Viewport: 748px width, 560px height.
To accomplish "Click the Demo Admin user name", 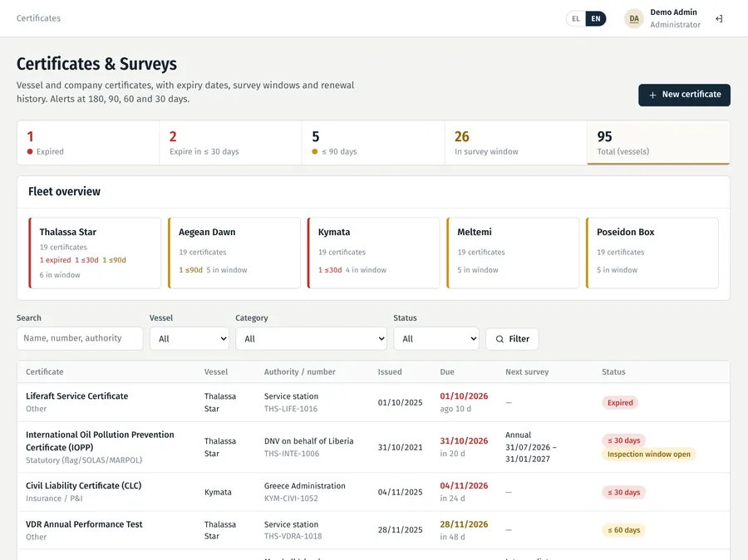I will tap(673, 12).
